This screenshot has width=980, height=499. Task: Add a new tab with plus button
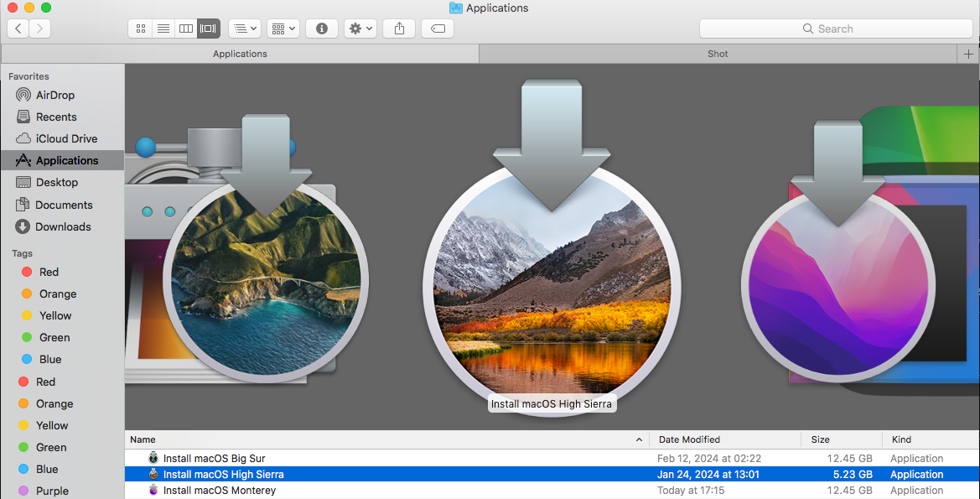(968, 54)
